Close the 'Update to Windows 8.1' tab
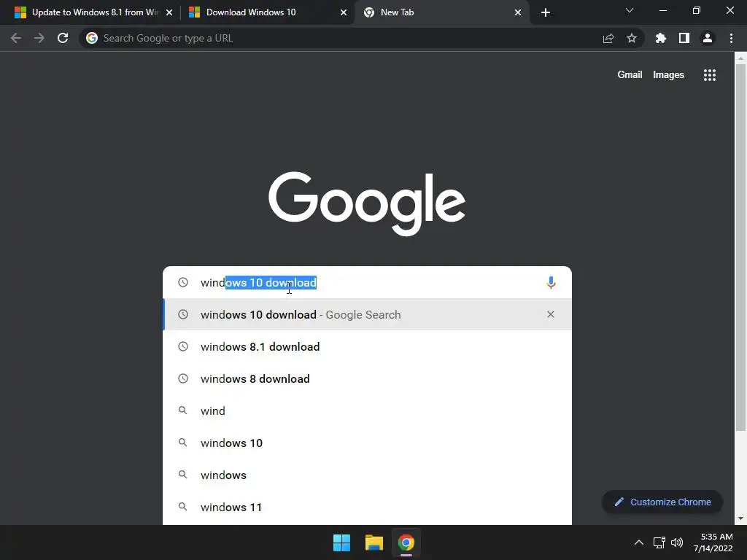747x560 pixels. click(169, 12)
